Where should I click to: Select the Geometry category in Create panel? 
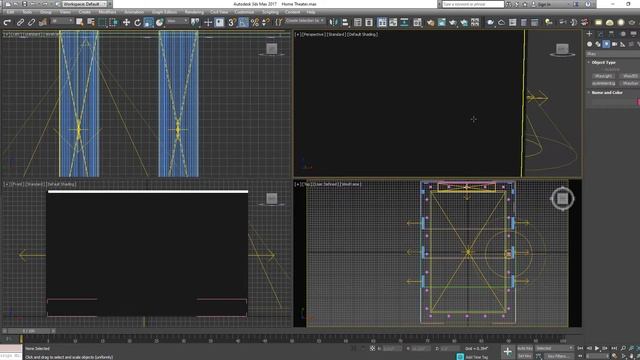click(x=589, y=44)
